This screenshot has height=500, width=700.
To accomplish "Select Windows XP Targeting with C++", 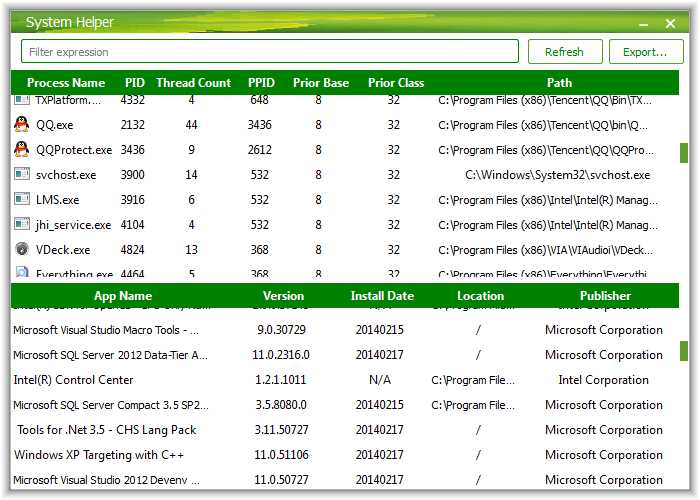I will (99, 455).
